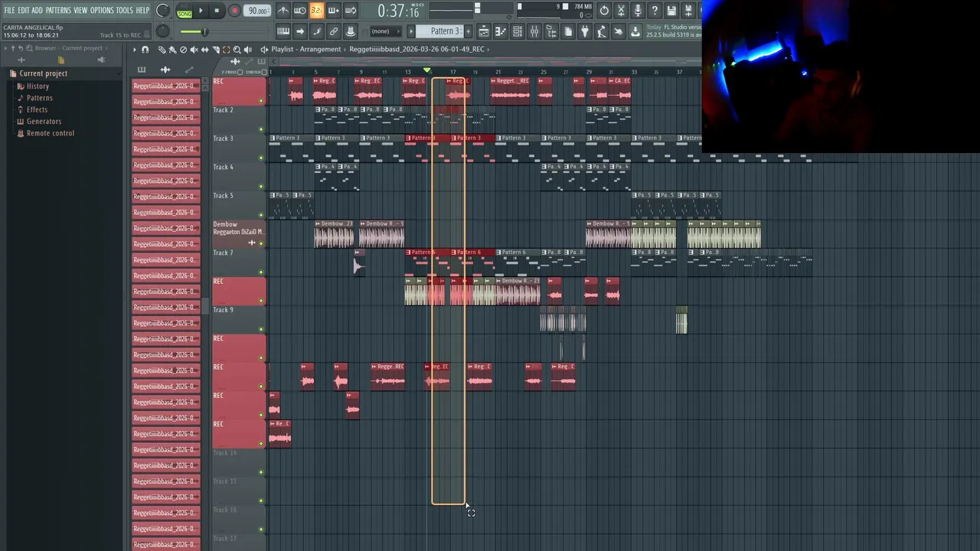
Task: Select the Mute tool in Playlist
Action: 194,49
